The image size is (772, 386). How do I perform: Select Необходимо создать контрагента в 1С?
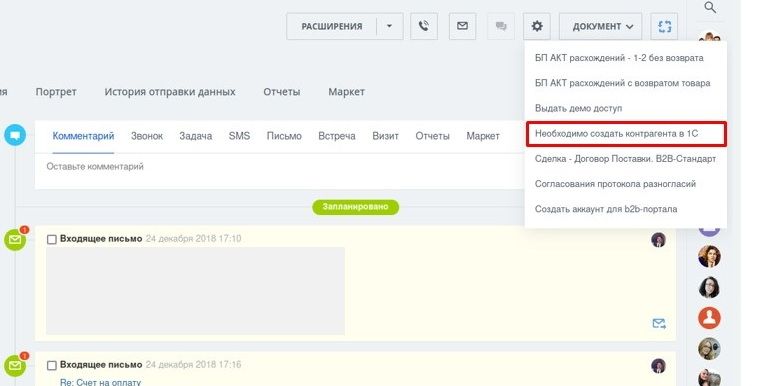click(x=626, y=134)
